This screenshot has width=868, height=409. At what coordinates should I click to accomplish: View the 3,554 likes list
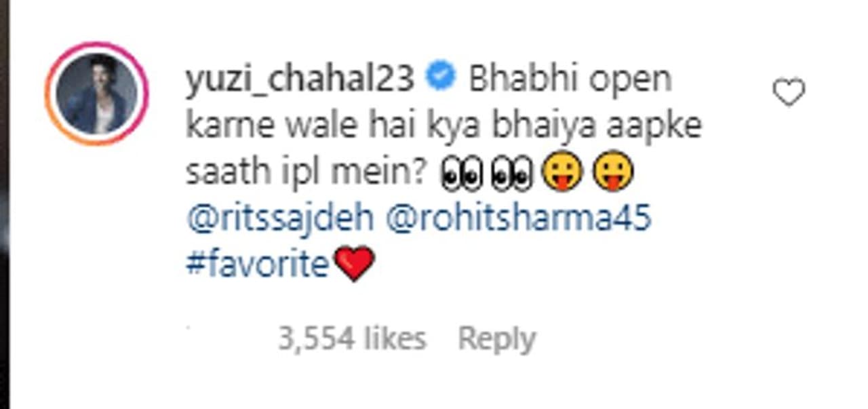point(352,338)
